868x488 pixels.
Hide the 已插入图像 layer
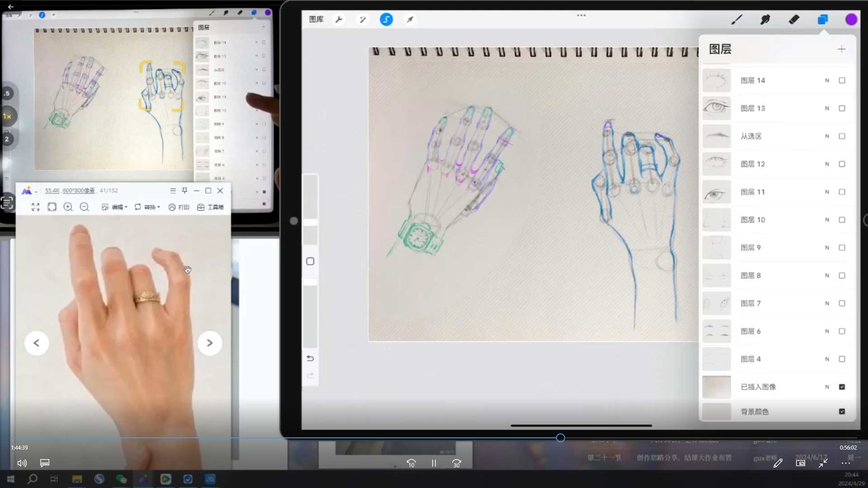[x=842, y=387]
